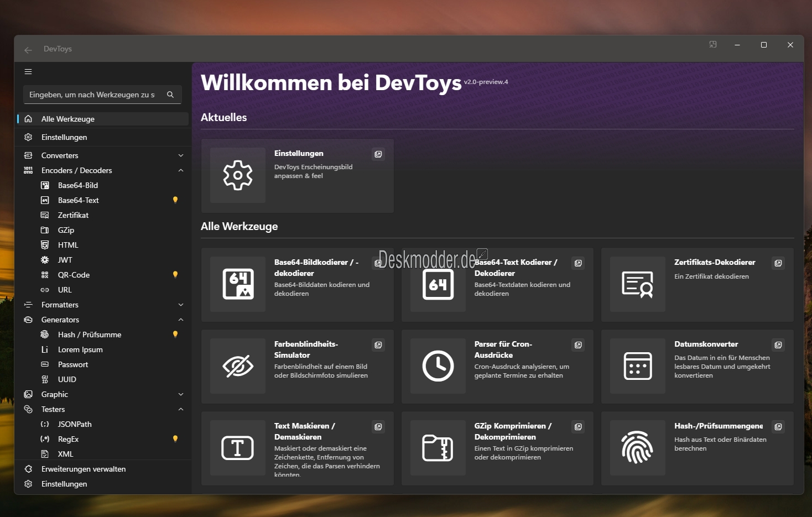The image size is (812, 517).
Task: Toggle compact overlay mode icon in title bar
Action: point(713,45)
